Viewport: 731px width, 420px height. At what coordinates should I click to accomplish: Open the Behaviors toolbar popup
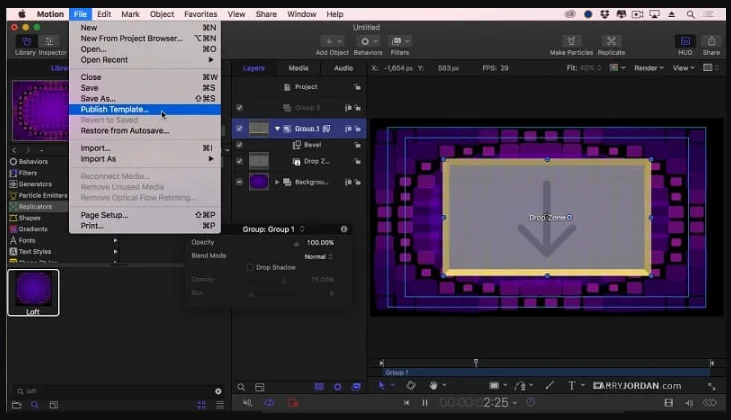click(x=368, y=41)
